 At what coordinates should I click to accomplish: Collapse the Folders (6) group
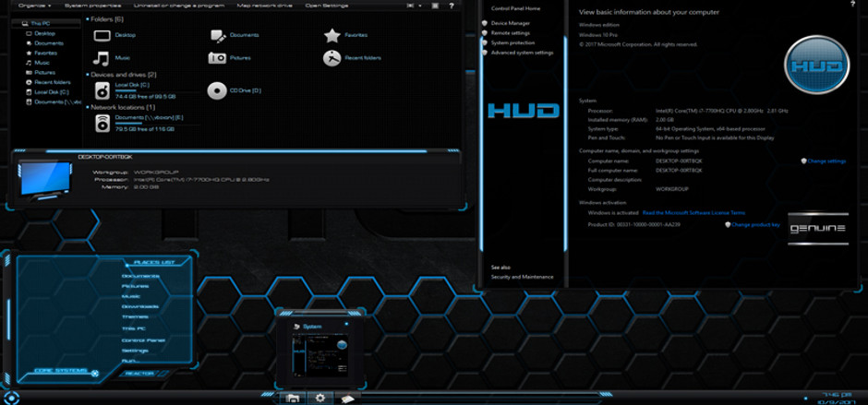[88, 20]
